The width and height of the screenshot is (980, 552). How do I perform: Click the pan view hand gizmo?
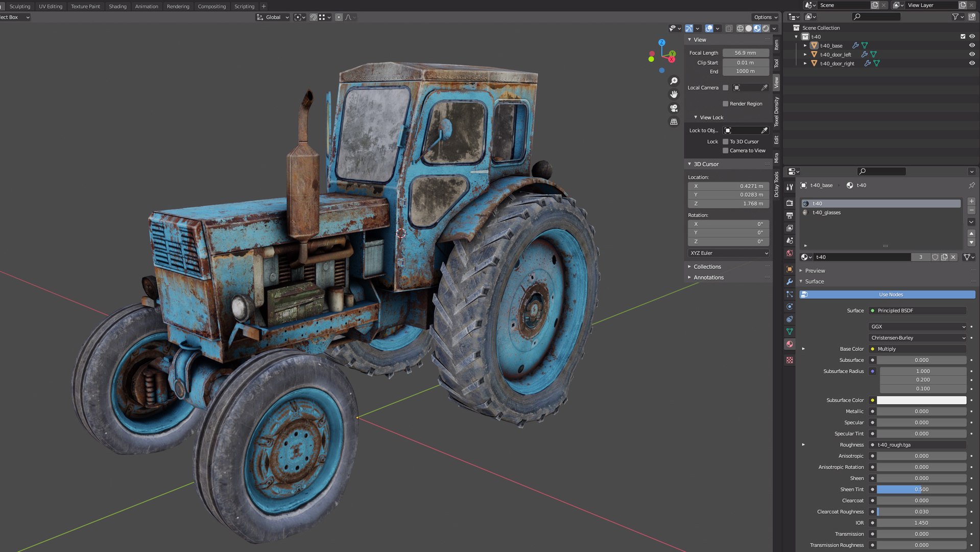[x=674, y=95]
